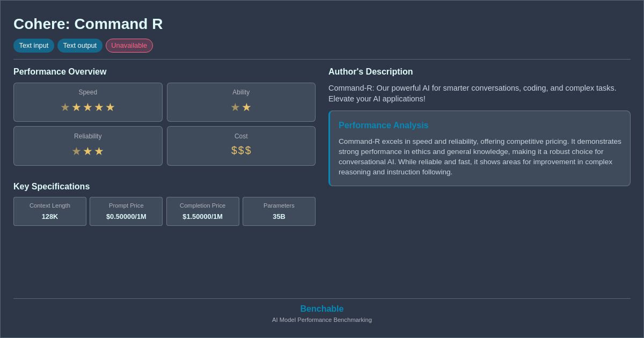The image size is (644, 338).
Task: Switch to the Author's Description section
Action: (x=370, y=71)
